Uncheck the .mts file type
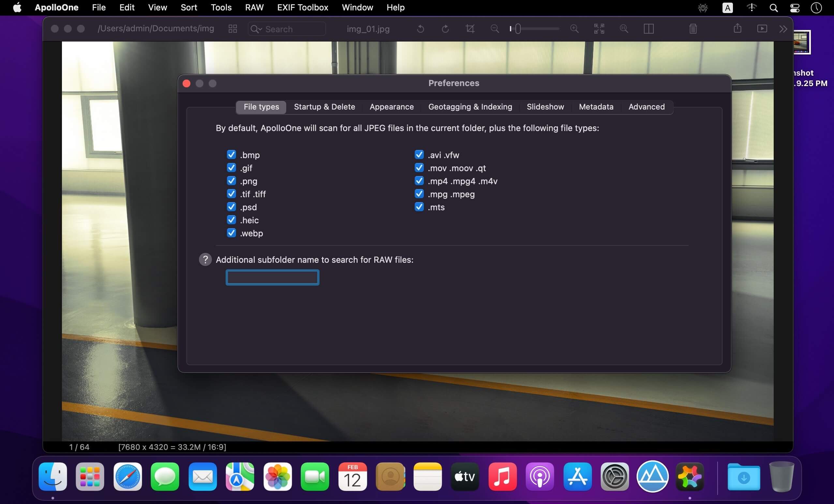Screen dimensions: 834x504 [x=419, y=207]
